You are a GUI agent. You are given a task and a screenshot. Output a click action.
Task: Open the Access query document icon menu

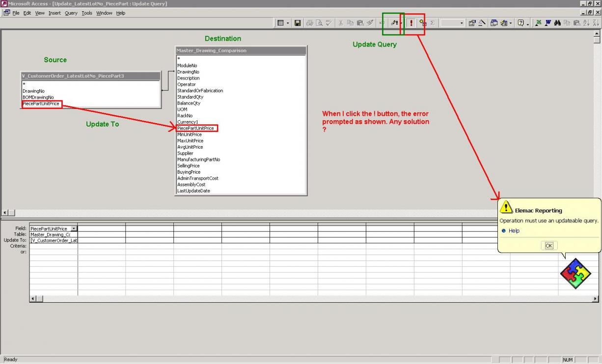[x=6, y=13]
